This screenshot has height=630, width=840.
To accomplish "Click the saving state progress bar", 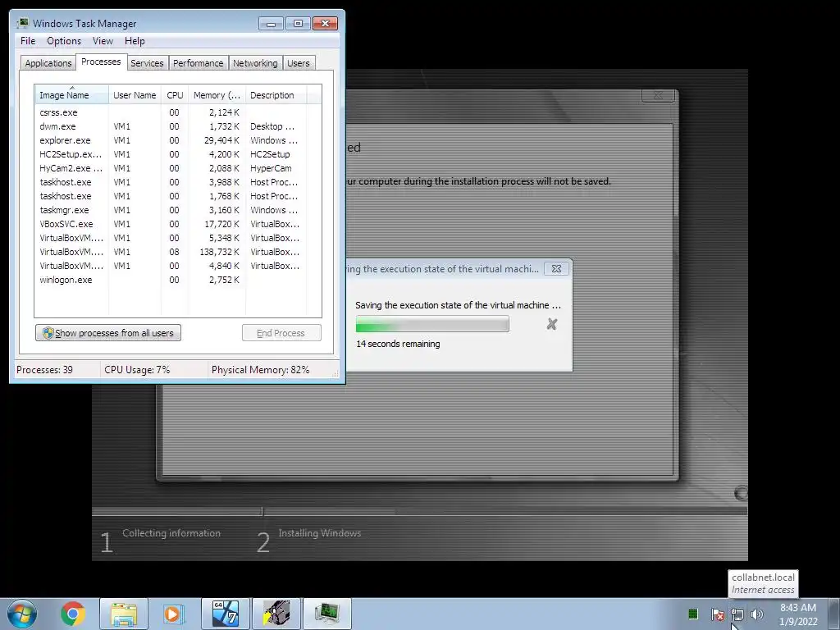I will click(432, 324).
